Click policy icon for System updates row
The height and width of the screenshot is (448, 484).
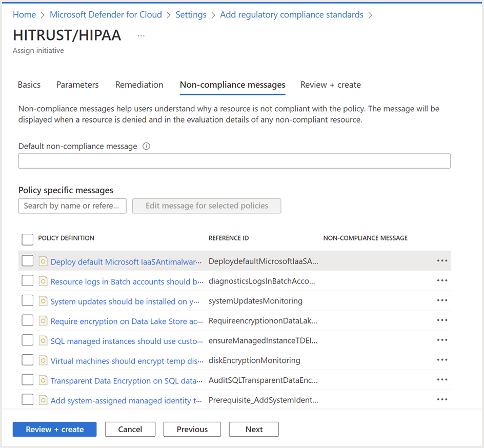point(44,301)
